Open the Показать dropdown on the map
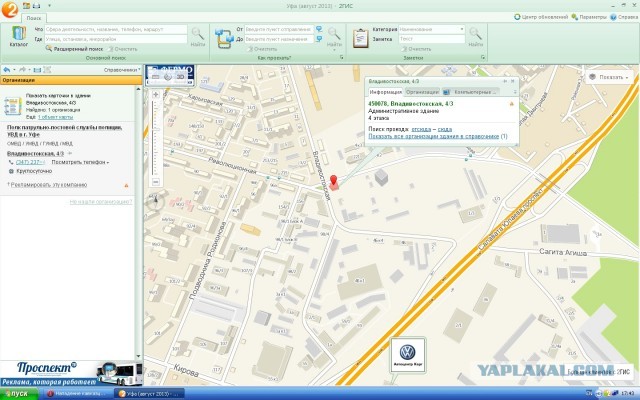The height and width of the screenshot is (400, 640). (x=610, y=76)
